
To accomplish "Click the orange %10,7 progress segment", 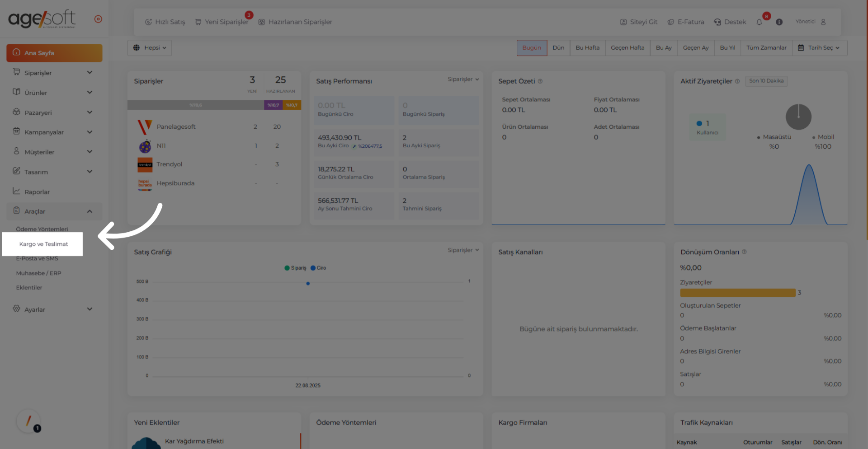I will click(x=292, y=105).
